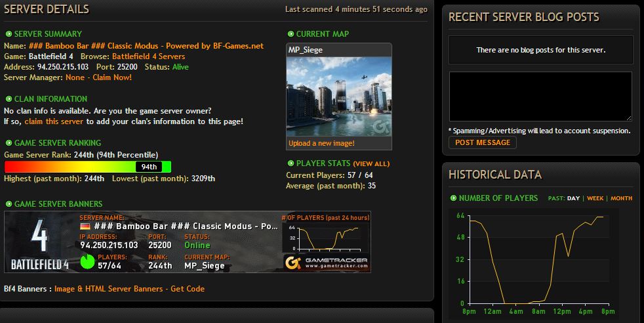
Task: Click the Online status in the banner
Action: [x=197, y=246]
